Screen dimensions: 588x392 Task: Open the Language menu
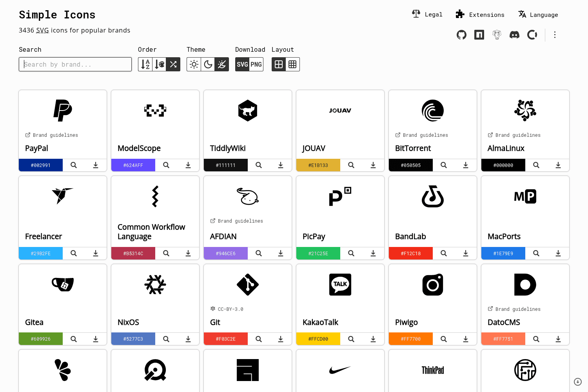click(538, 15)
